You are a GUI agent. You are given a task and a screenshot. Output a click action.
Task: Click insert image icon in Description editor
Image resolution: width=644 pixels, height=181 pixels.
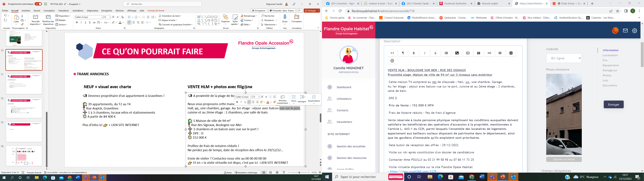457,53
